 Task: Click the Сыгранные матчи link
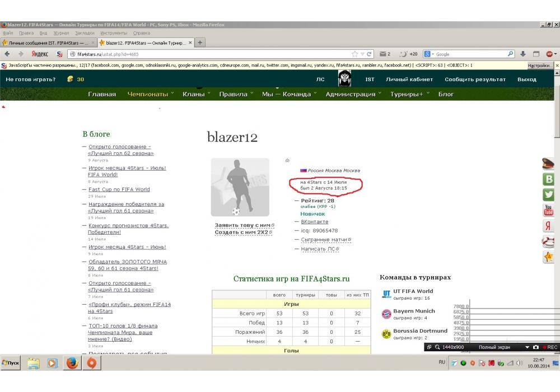(325, 240)
